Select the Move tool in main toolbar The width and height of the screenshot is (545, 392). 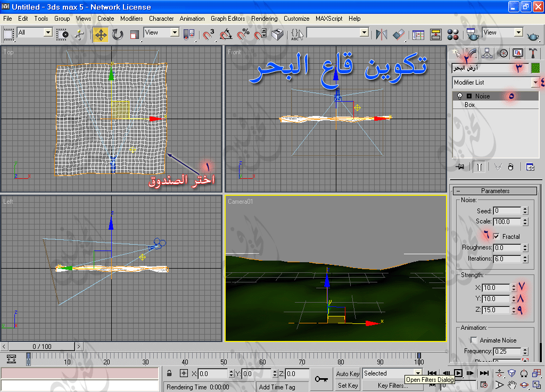pyautogui.click(x=101, y=35)
